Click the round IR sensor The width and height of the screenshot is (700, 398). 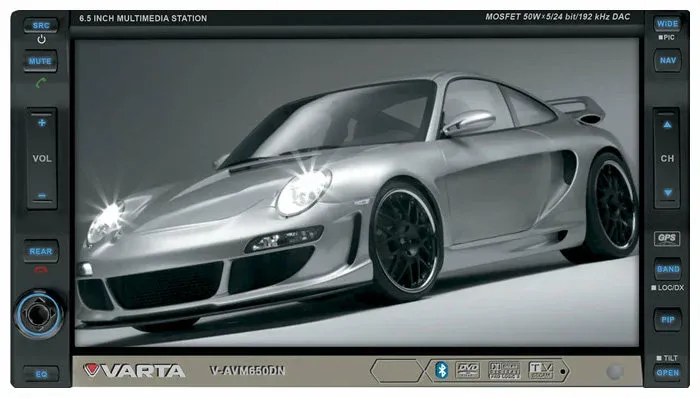tap(615, 372)
